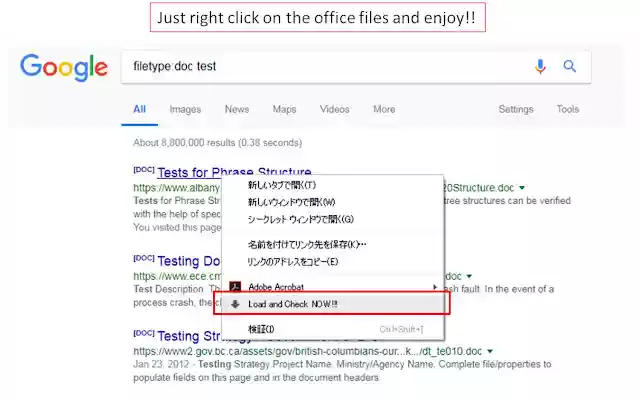Click the Adobe Acrobat icon in context menu

coord(235,287)
